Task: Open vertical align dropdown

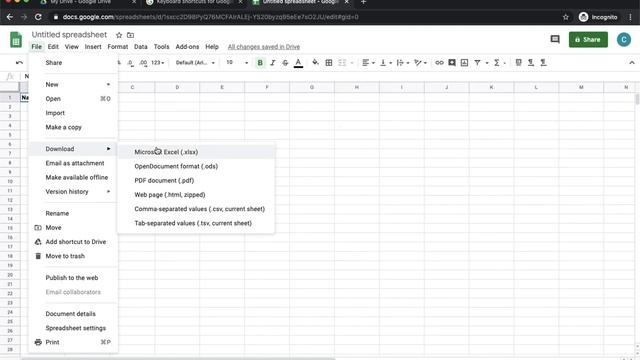Action: (x=385, y=62)
